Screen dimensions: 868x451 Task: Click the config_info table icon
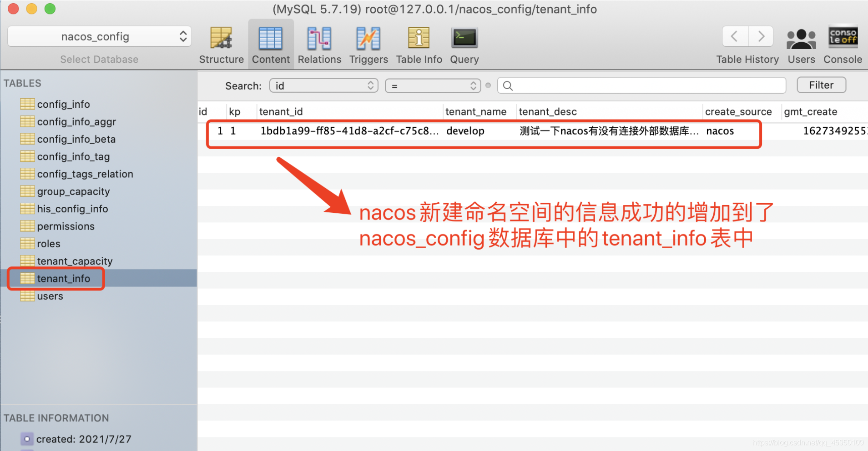(x=27, y=104)
